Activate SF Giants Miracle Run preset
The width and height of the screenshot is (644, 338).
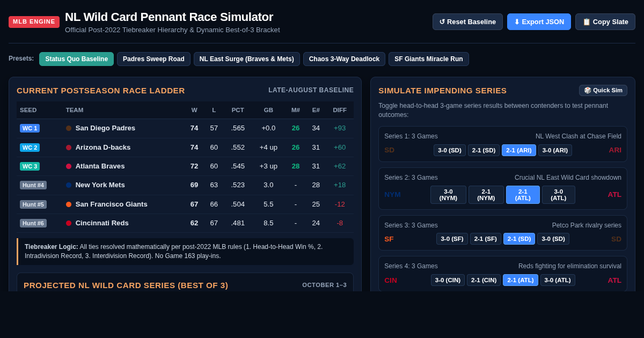tap(429, 59)
